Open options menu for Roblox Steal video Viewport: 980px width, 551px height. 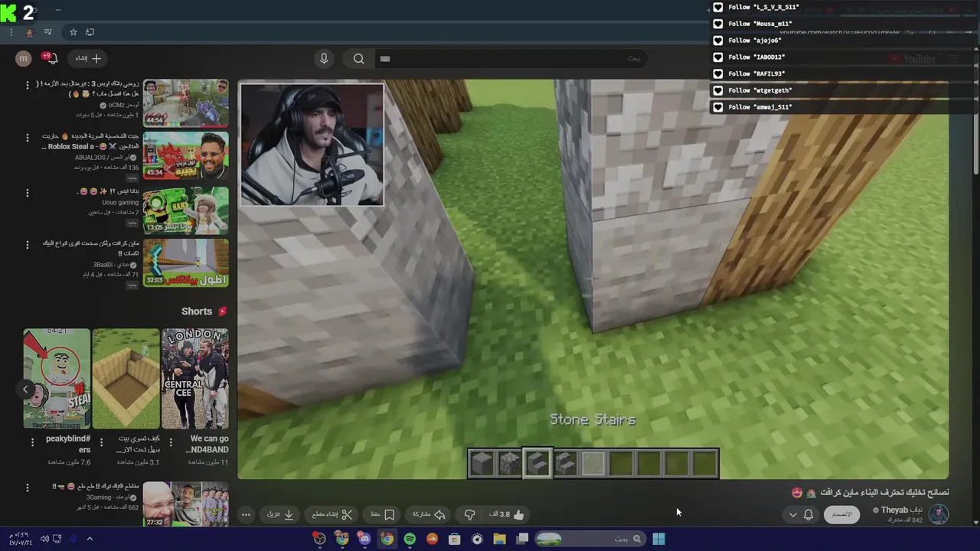click(28, 138)
